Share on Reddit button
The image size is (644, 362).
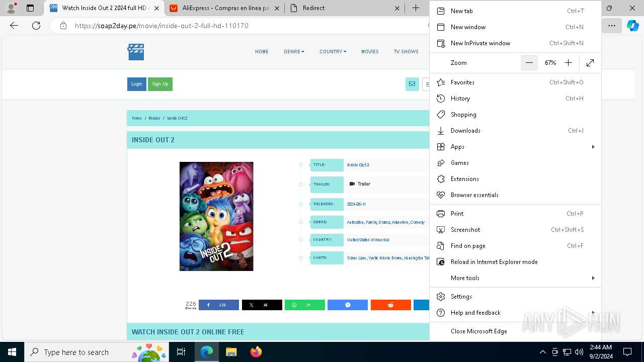391,305
